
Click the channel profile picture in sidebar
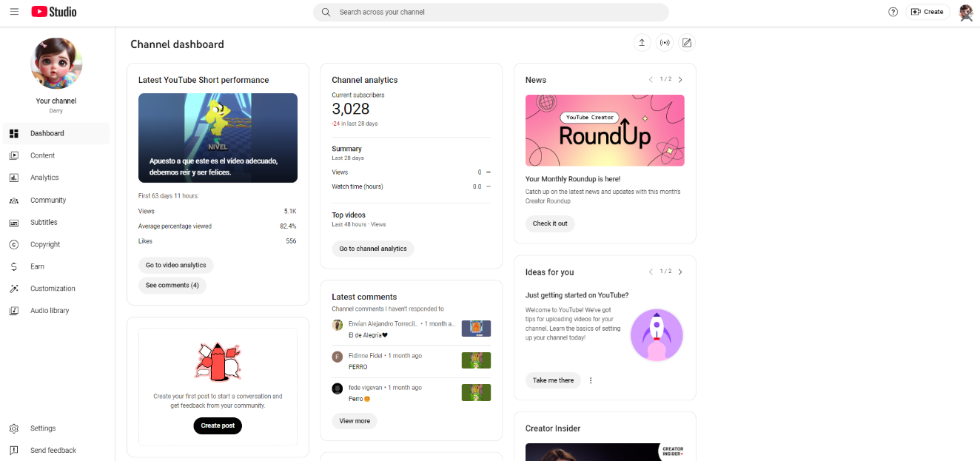coord(56,64)
